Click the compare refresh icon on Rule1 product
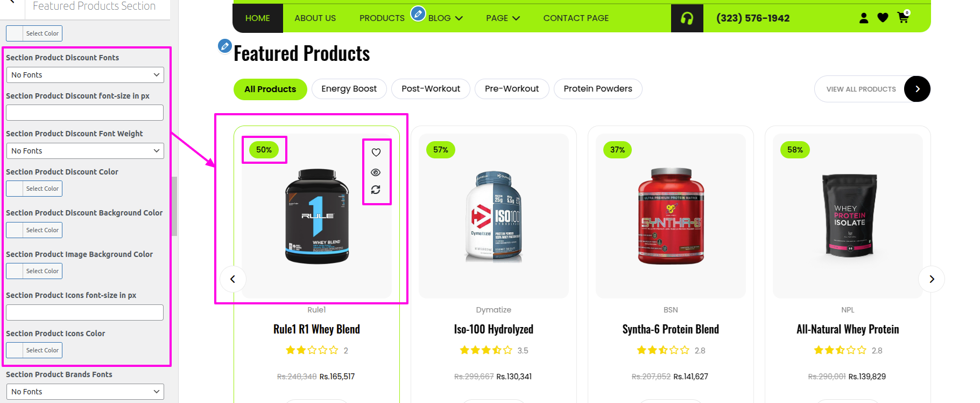 pyautogui.click(x=376, y=190)
